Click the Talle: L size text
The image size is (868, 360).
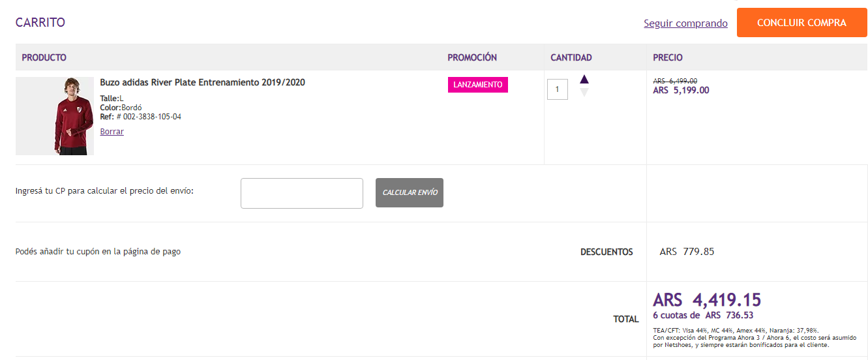coord(112,98)
